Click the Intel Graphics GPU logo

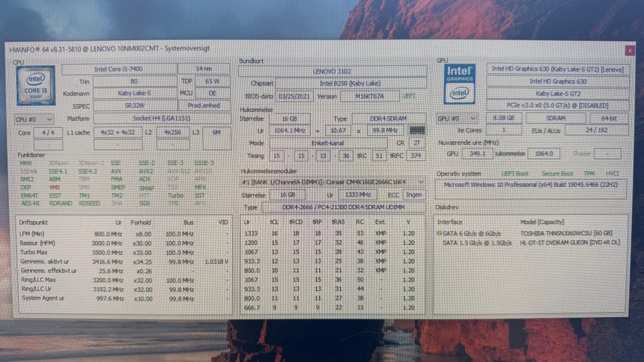(x=460, y=84)
